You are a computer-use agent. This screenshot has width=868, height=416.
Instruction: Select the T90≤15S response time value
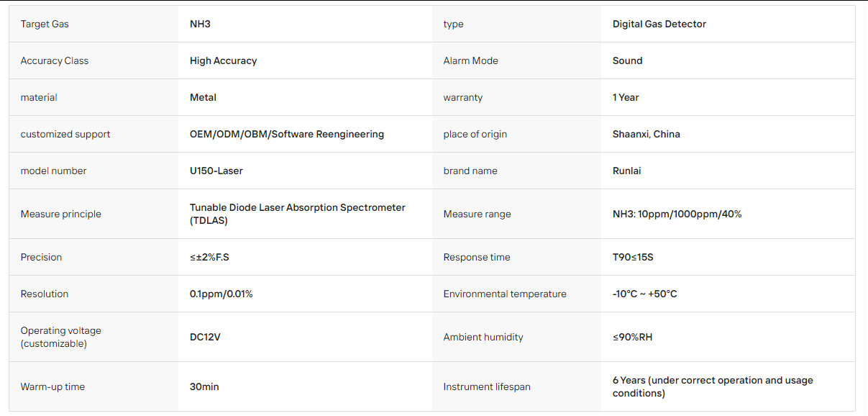coord(633,257)
